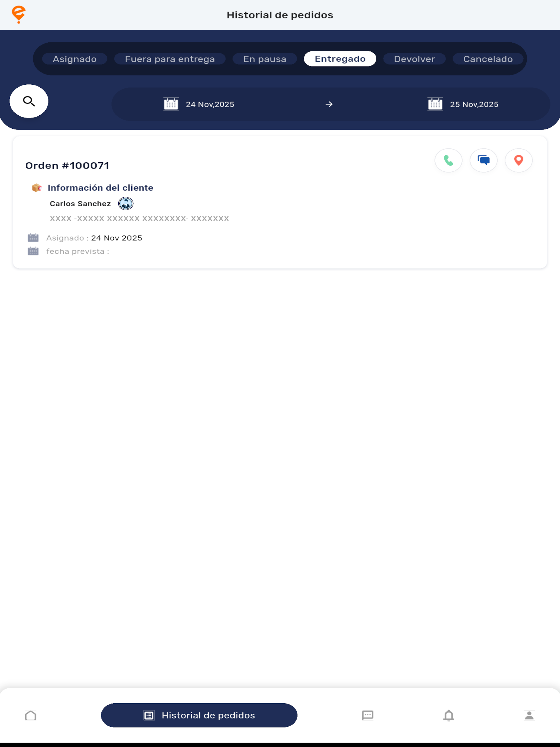
Task: Select customer name Carlos Sanchez
Action: [80, 204]
